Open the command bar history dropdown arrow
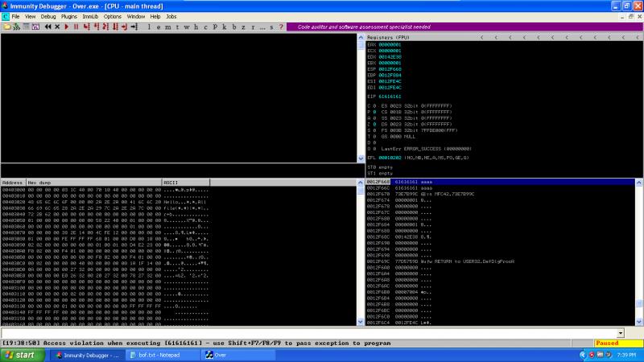The image size is (644, 362). pyautogui.click(x=621, y=333)
